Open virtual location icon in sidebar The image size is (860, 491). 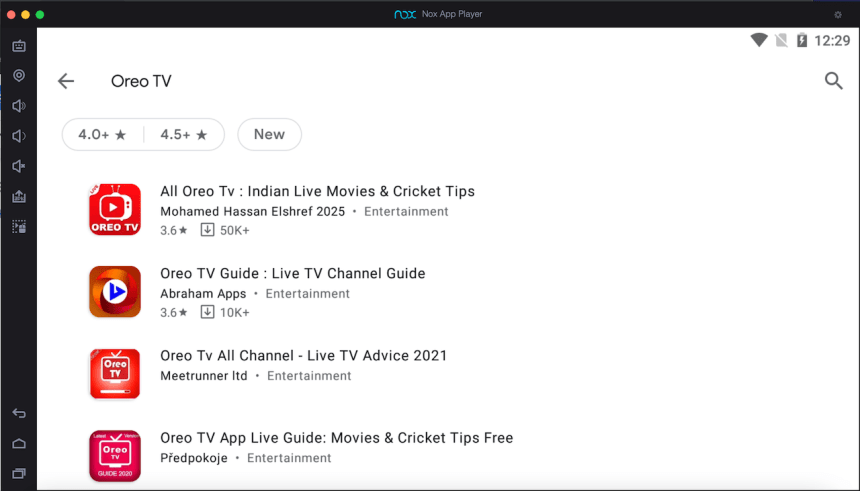[x=19, y=76]
